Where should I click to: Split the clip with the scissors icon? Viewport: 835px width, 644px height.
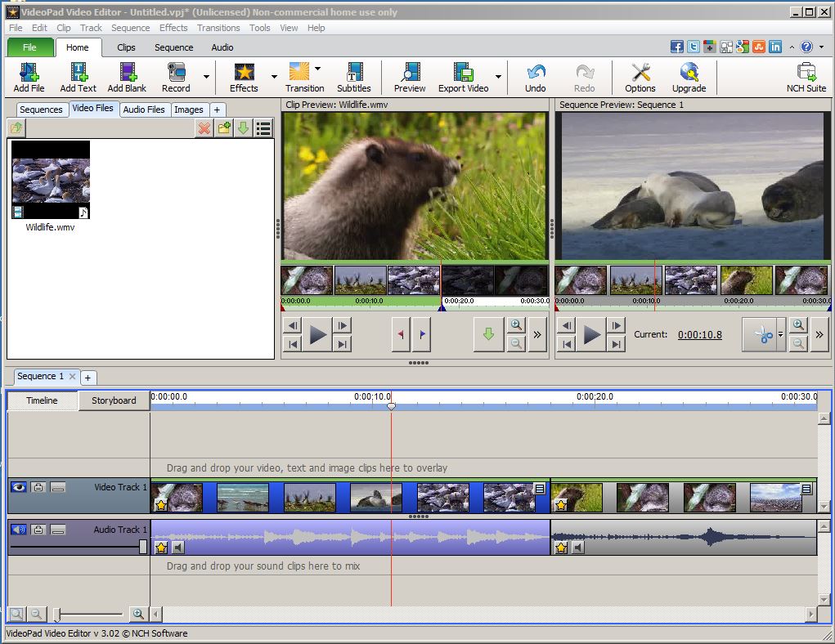pyautogui.click(x=763, y=335)
